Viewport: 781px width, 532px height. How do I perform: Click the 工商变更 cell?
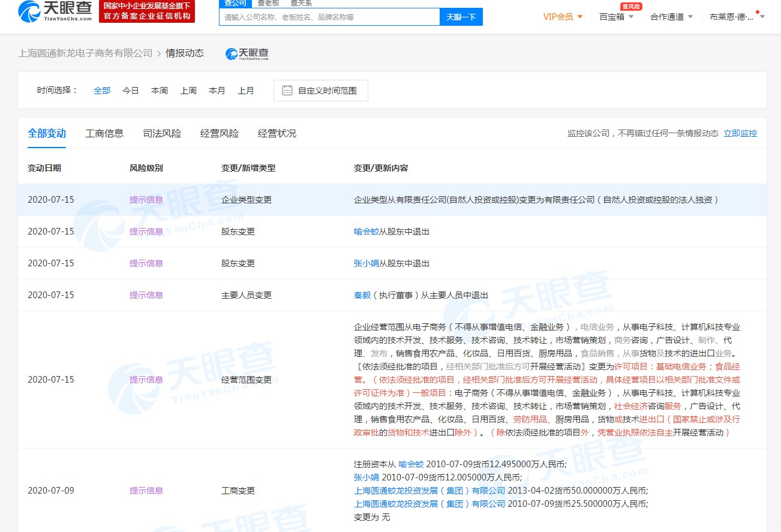point(238,491)
